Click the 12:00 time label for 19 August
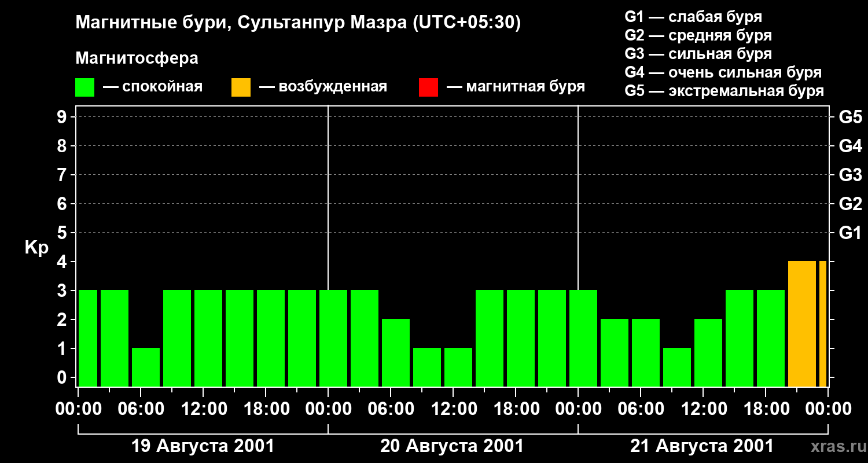 [203, 409]
